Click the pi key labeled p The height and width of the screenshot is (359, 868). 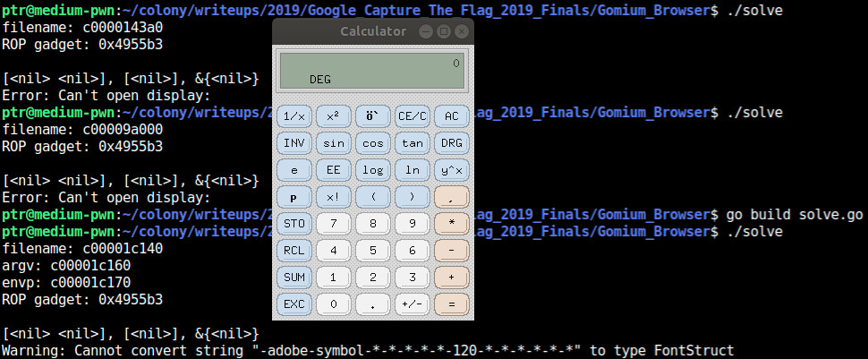(294, 197)
